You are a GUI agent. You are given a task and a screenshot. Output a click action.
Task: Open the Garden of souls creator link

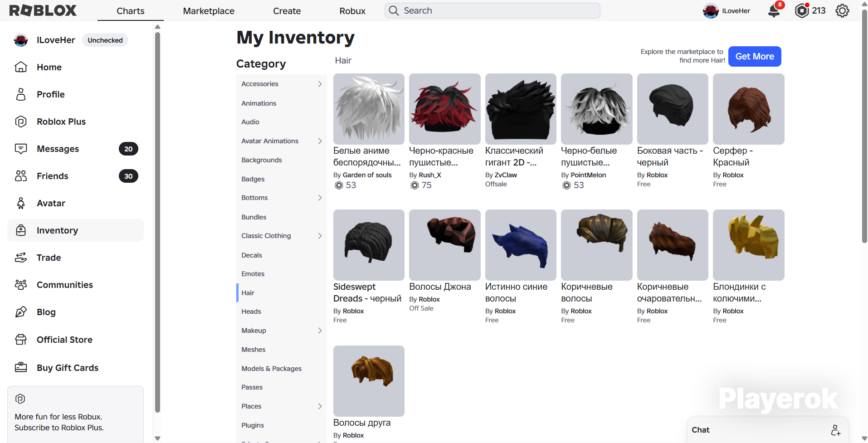point(367,175)
